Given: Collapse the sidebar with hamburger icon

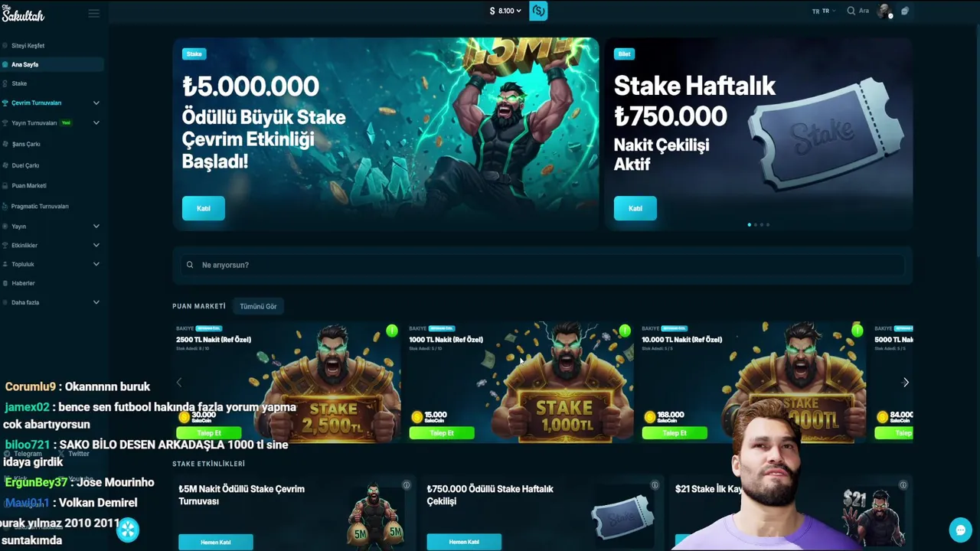Looking at the screenshot, I should (x=93, y=13).
